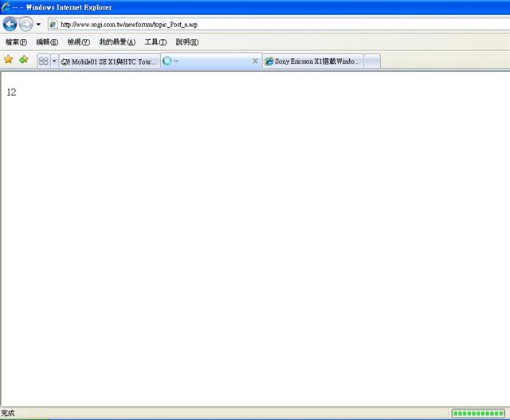Click the Quick Tabs grid icon
510x420 pixels.
[x=43, y=61]
